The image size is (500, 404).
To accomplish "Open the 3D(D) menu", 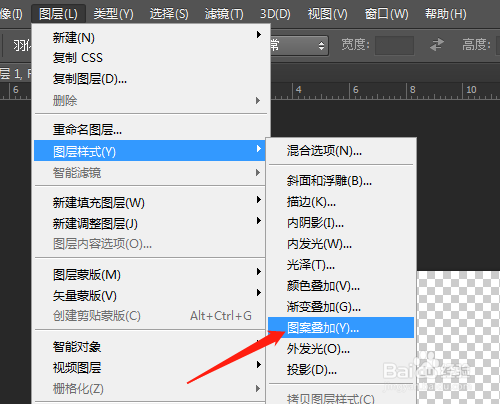I will point(275,14).
